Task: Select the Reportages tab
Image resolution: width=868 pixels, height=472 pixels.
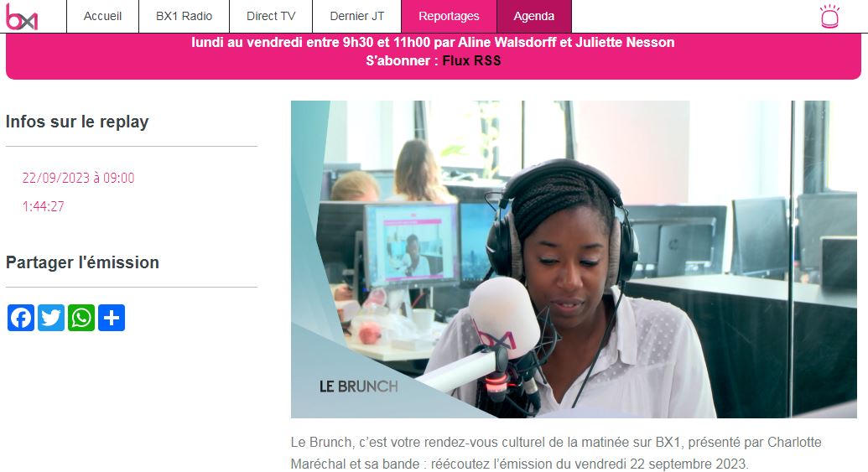Action: pos(449,16)
